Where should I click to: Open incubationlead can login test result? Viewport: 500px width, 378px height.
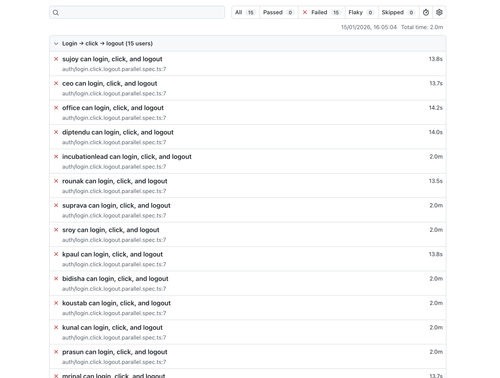(127, 157)
